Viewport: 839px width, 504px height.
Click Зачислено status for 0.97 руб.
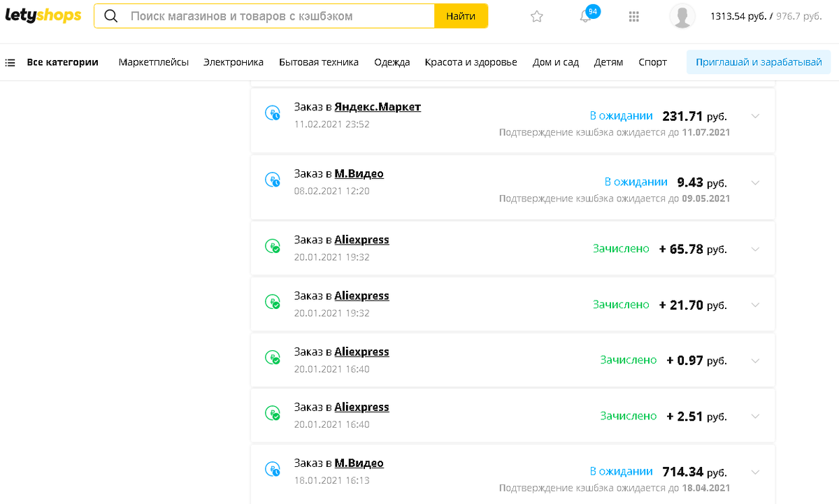pos(629,360)
